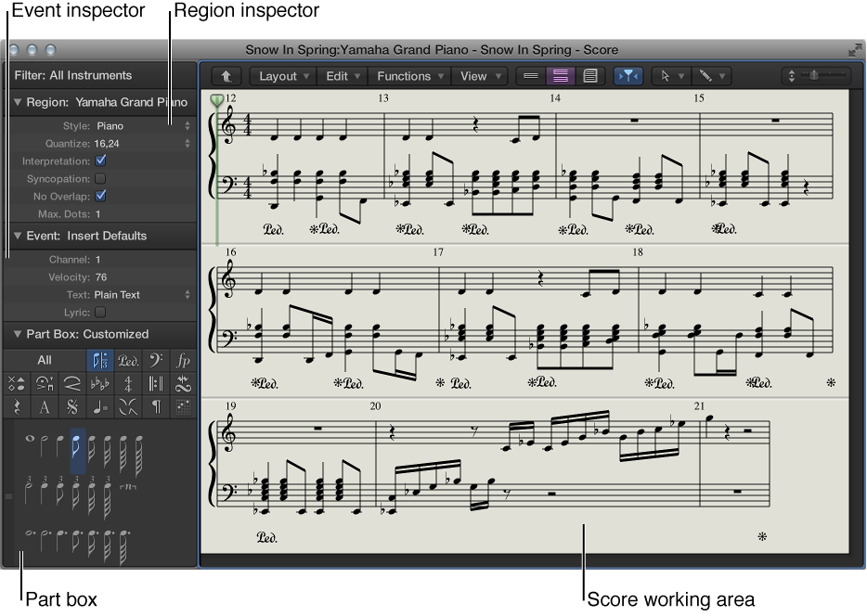Click the All button in the Part Box
Screen dimensions: 867x616
43,360
